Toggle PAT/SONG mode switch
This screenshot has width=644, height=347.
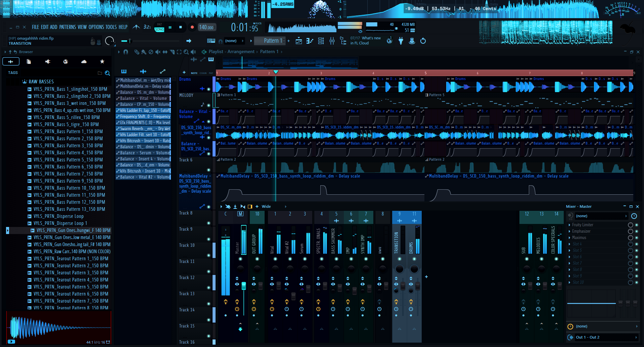[159, 27]
